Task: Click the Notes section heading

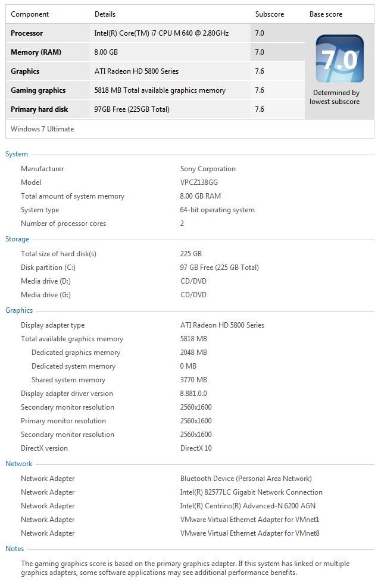Action: pos(15,549)
